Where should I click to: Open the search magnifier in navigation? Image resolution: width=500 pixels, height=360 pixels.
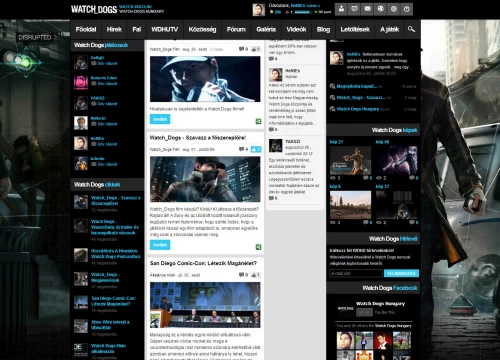coord(411,29)
